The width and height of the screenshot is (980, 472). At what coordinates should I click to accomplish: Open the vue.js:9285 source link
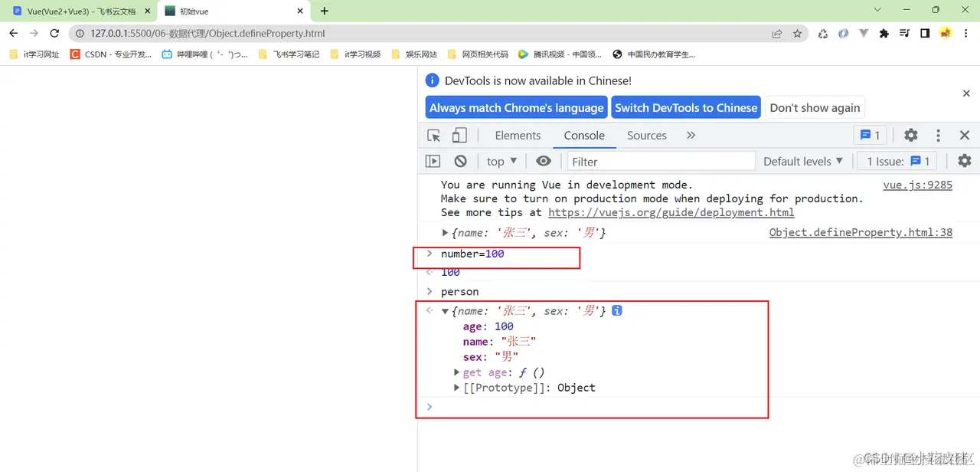click(917, 185)
